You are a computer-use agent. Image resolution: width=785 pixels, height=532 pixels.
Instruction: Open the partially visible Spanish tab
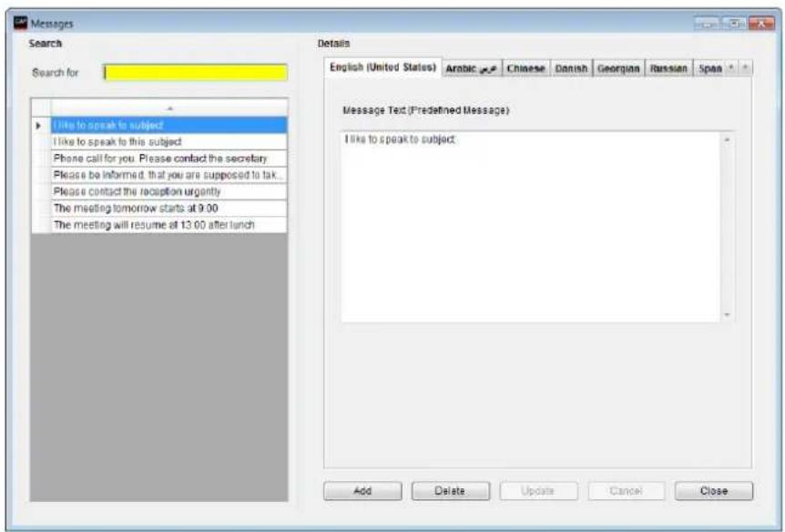(x=710, y=68)
